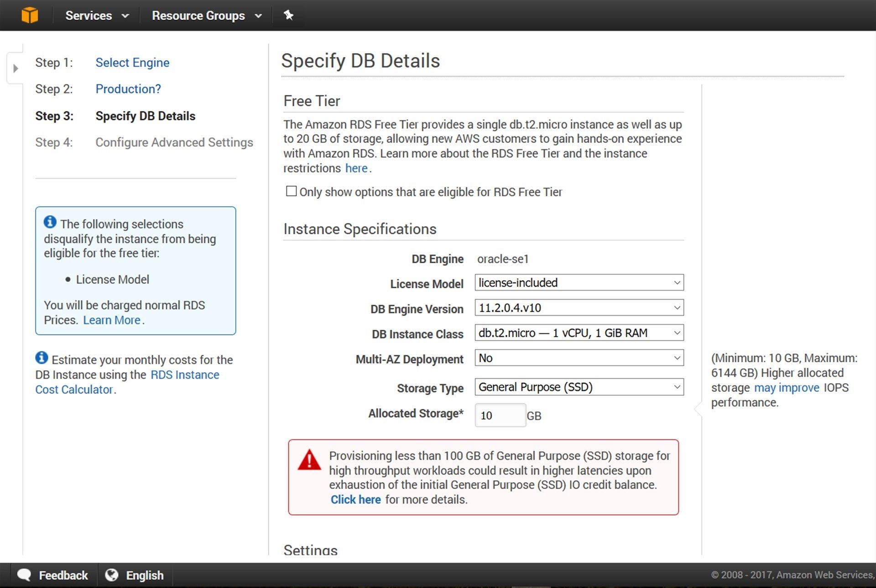Select Step 4 Configure Advanced Settings

coord(174,142)
